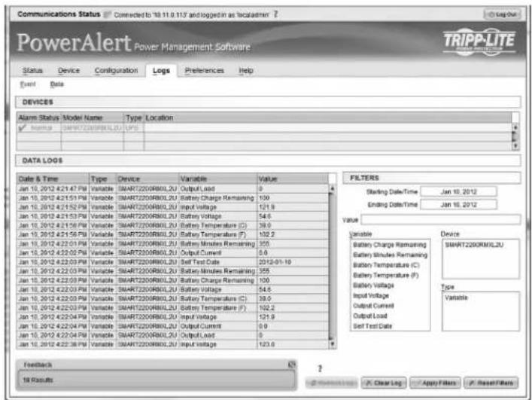
Task: Sort devices by the Model Name column header
Action: click(x=93, y=118)
